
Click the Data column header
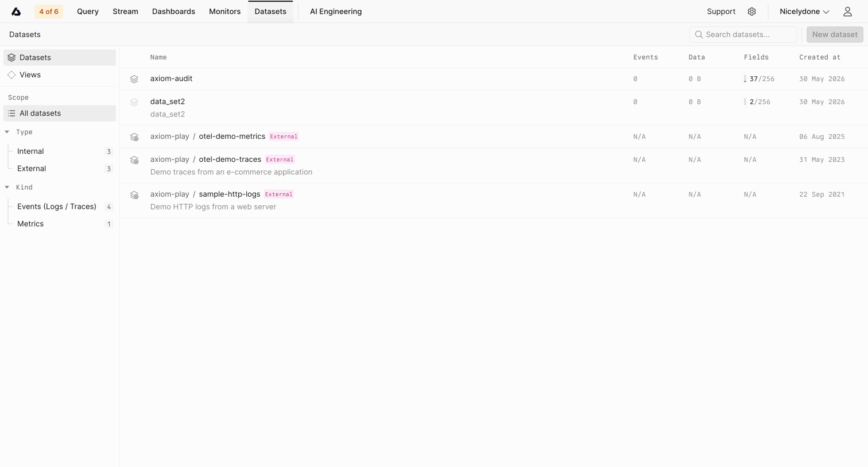[696, 57]
